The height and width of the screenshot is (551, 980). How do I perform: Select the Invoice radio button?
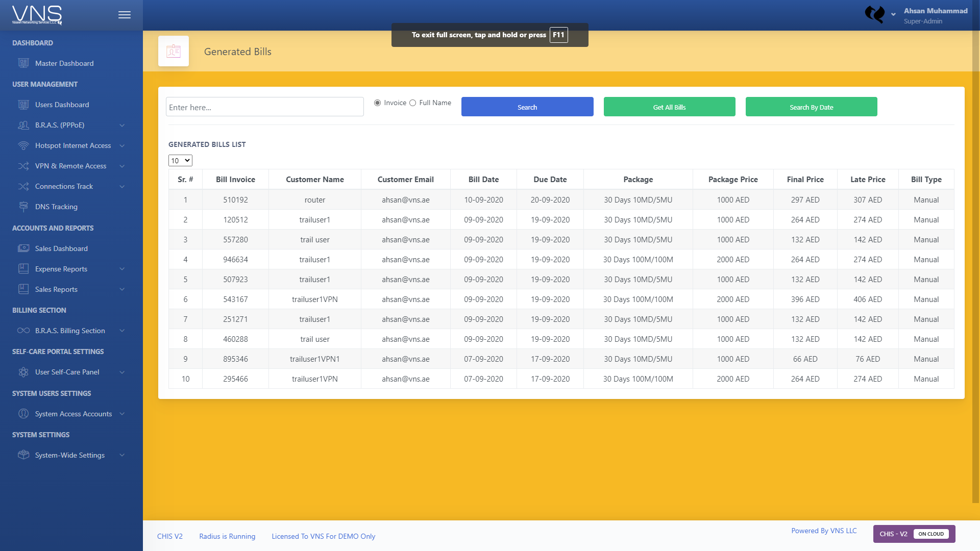click(377, 103)
